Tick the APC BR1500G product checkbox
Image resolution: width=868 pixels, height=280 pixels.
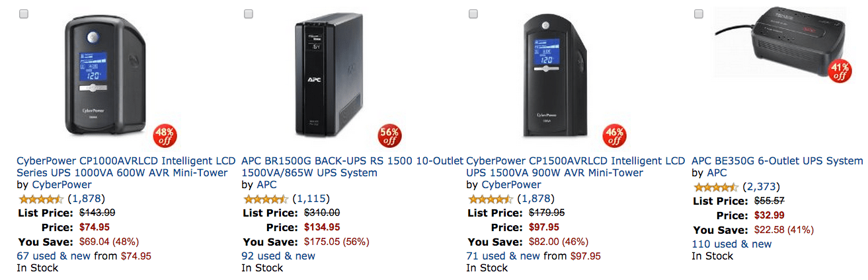pyautogui.click(x=249, y=14)
